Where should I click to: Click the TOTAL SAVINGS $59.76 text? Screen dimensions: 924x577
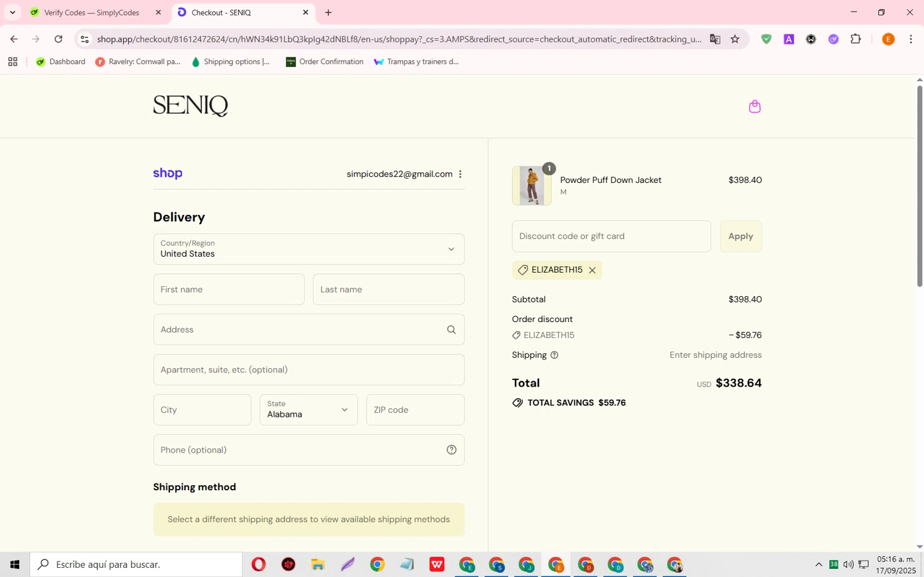577,403
